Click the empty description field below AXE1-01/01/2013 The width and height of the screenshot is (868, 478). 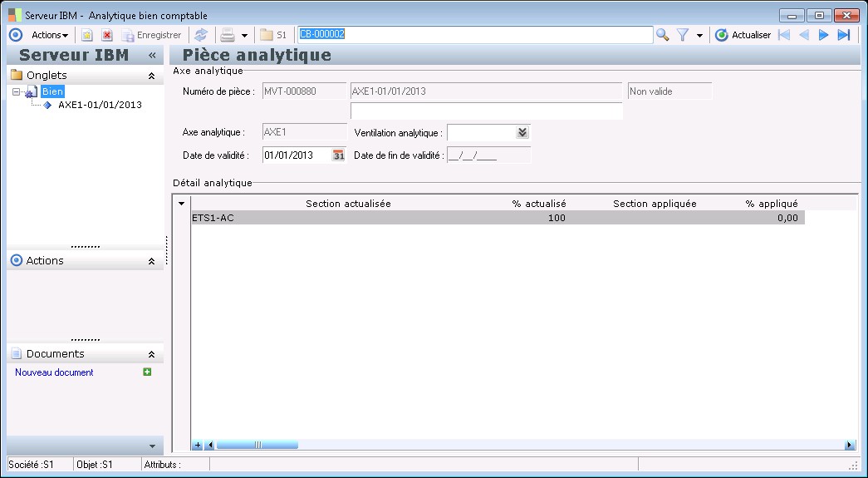pos(487,111)
